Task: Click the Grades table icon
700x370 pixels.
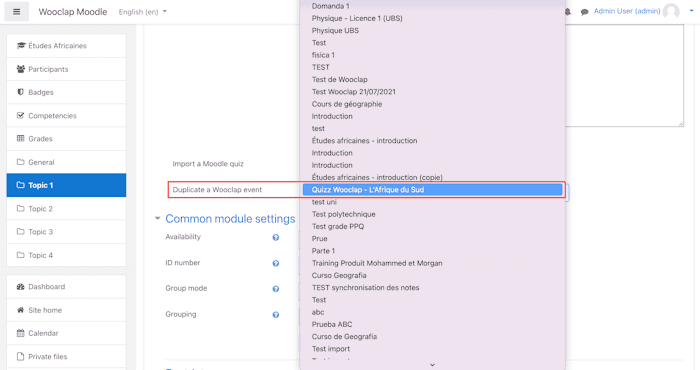Action: point(21,138)
